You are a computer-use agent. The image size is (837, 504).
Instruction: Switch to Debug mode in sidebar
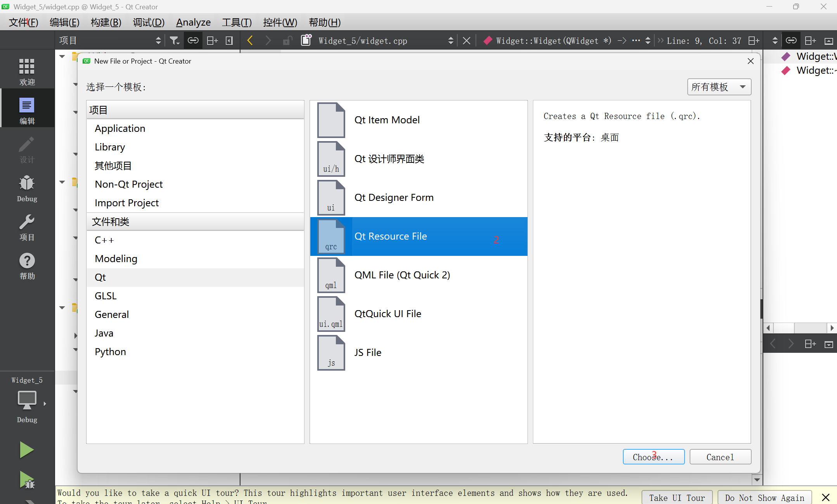point(27,189)
